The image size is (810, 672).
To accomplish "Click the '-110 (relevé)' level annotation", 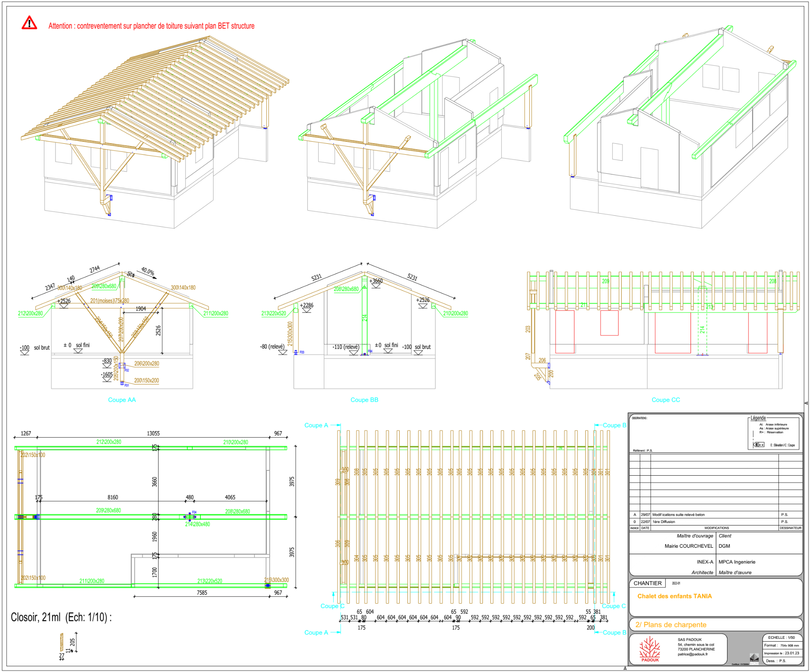I will 346,347.
